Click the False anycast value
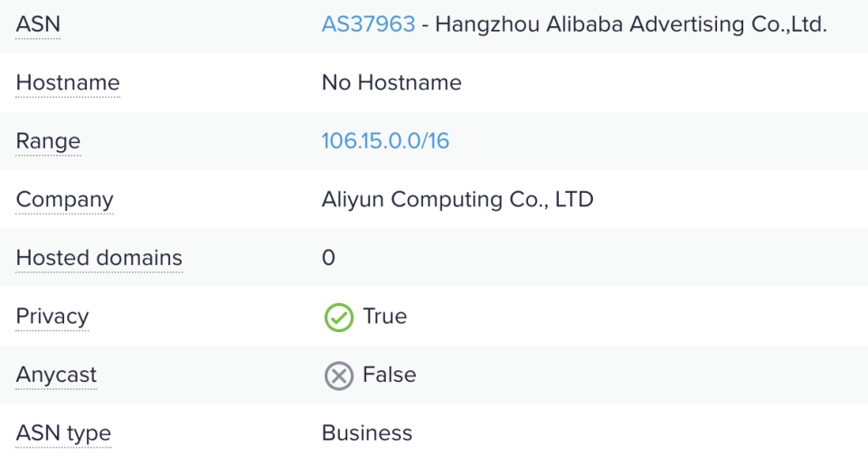868x457 pixels. (x=389, y=375)
